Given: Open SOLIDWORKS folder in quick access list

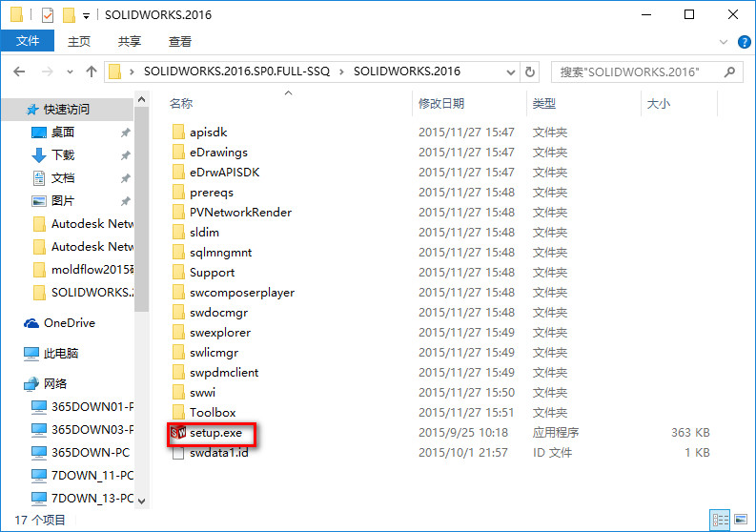Looking at the screenshot, I should coord(83,293).
